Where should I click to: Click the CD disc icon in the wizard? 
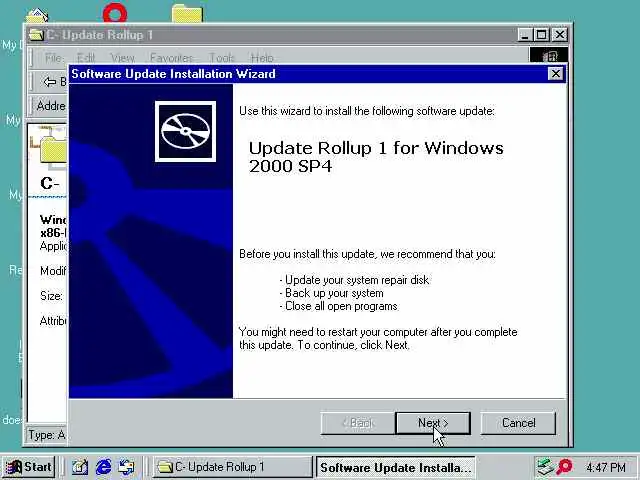pos(185,131)
